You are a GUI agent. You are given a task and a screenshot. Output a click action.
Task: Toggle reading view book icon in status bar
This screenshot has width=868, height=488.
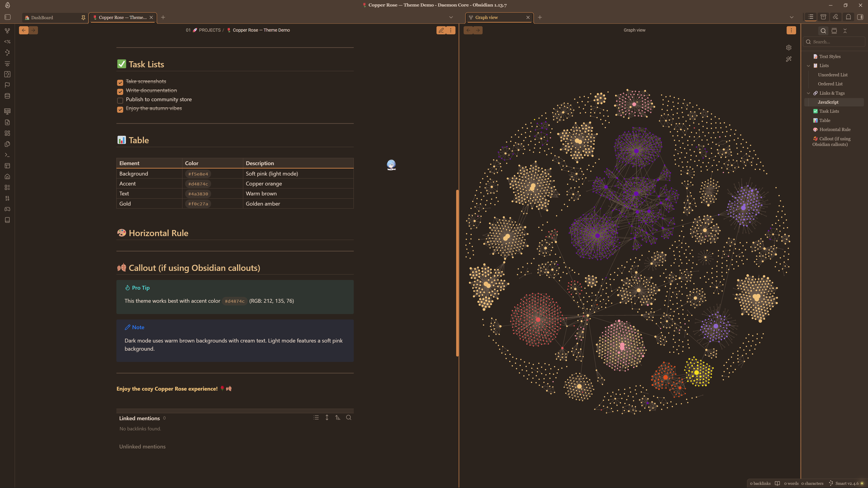tap(777, 483)
